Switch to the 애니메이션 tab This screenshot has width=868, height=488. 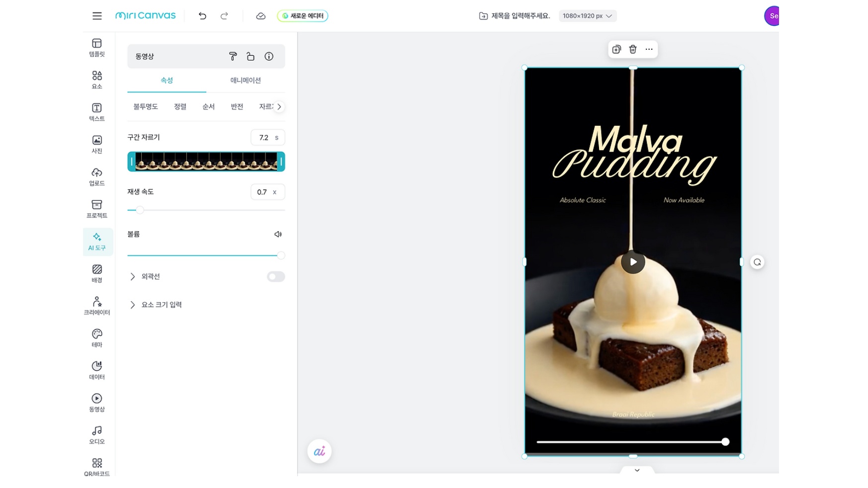click(x=246, y=80)
